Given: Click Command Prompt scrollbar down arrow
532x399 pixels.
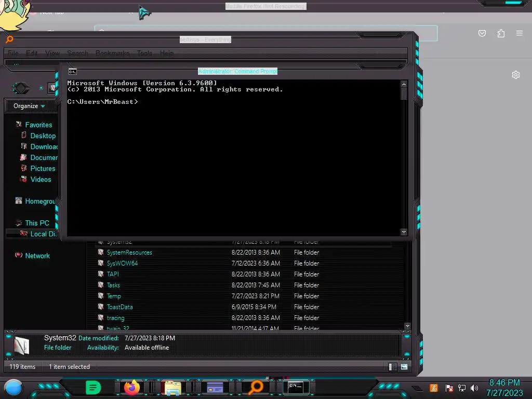Looking at the screenshot, I should [x=404, y=232].
